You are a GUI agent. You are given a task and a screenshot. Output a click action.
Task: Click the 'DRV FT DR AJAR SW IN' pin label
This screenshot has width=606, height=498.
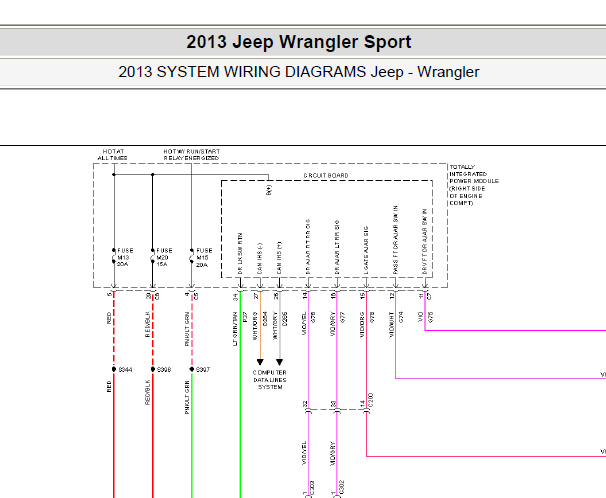(424, 241)
